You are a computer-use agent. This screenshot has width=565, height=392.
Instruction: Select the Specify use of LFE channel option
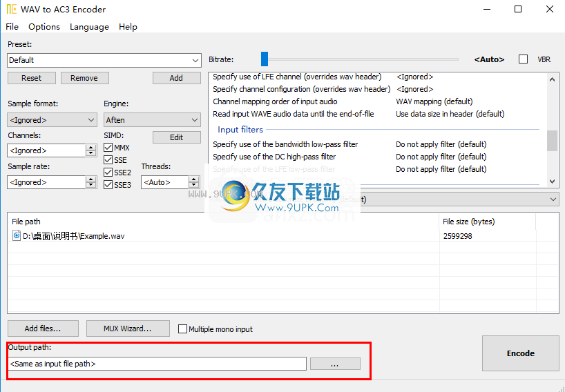[x=297, y=77]
